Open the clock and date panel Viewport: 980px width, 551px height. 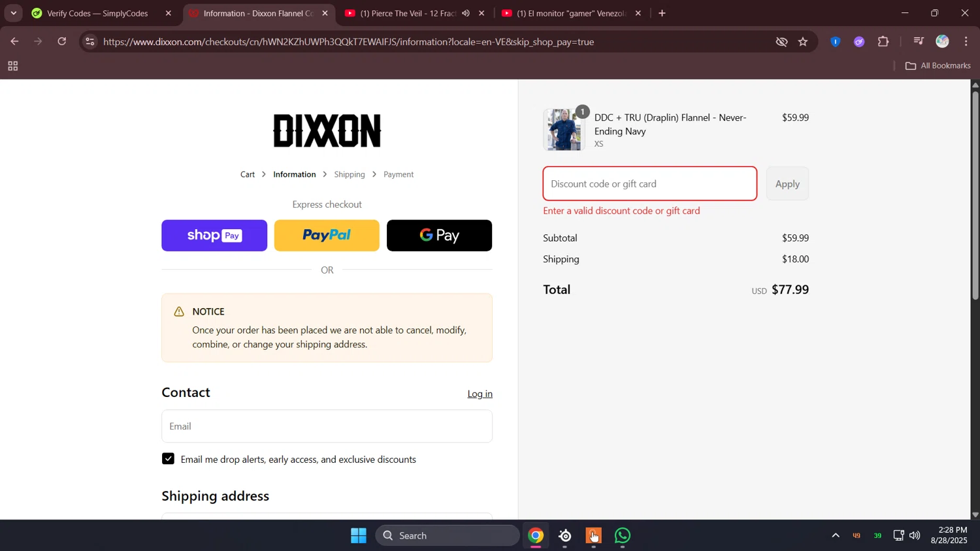(949, 535)
